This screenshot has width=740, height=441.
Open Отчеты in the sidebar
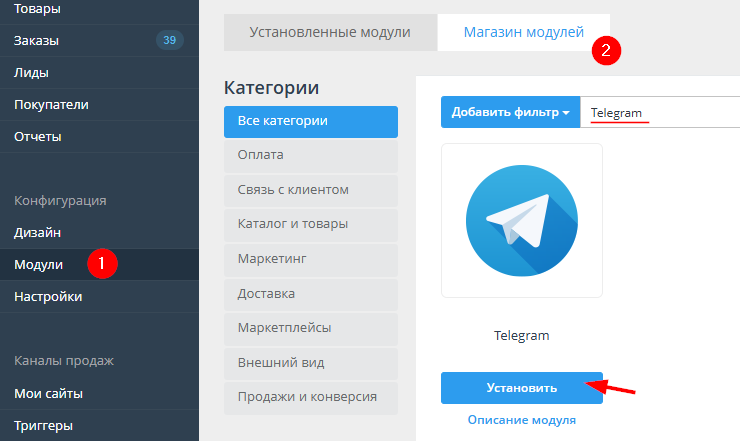(99, 136)
